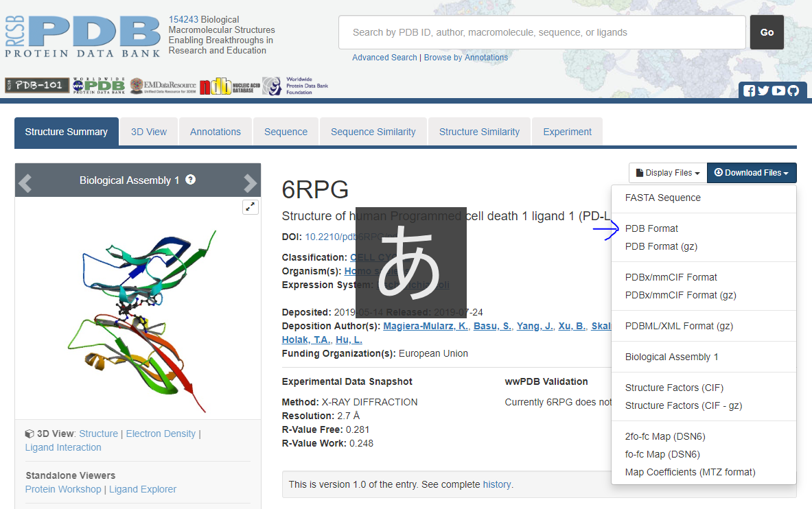Image resolution: width=812 pixels, height=509 pixels.
Task: Select Structure Factors (CIF - gz) option
Action: click(x=683, y=405)
